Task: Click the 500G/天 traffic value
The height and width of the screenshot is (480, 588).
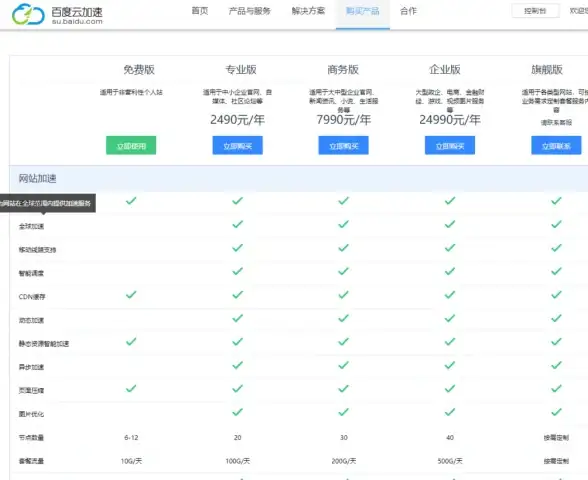Action: point(450,461)
